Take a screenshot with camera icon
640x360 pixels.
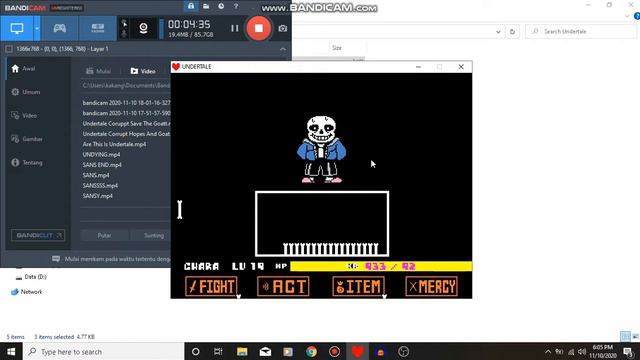(282, 29)
